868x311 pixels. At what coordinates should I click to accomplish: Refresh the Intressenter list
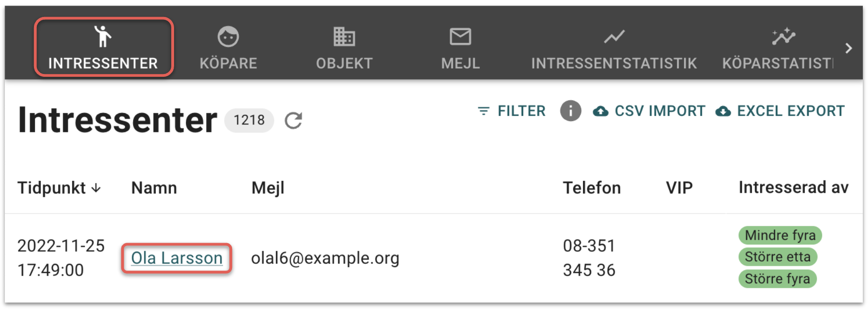[x=293, y=121]
